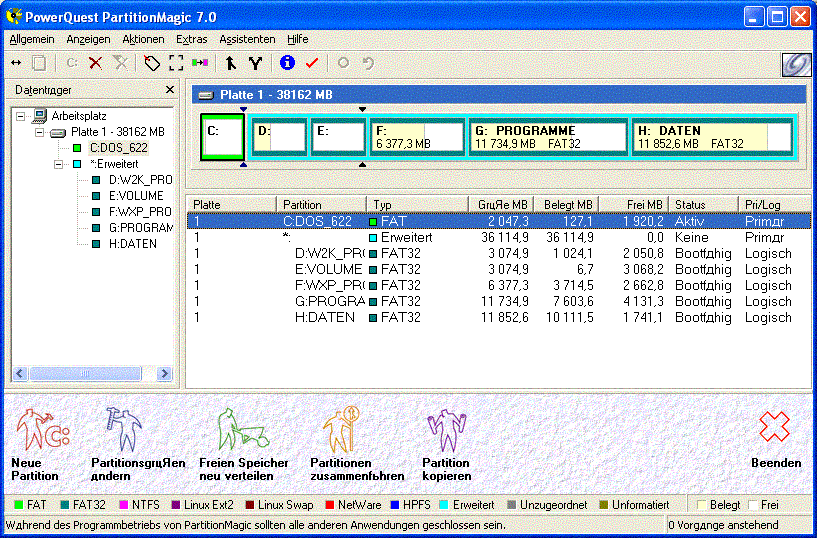
Task: Click the greyed undelete partition icon
Action: 120,63
